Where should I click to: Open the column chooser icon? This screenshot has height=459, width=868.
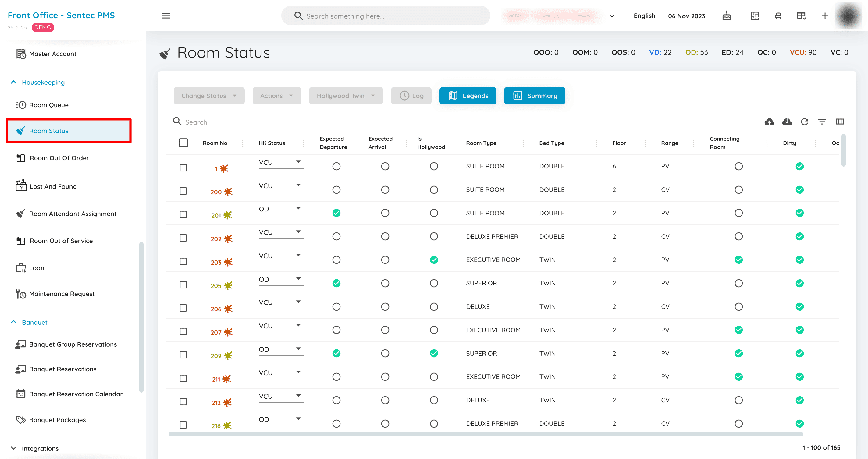pyautogui.click(x=839, y=122)
